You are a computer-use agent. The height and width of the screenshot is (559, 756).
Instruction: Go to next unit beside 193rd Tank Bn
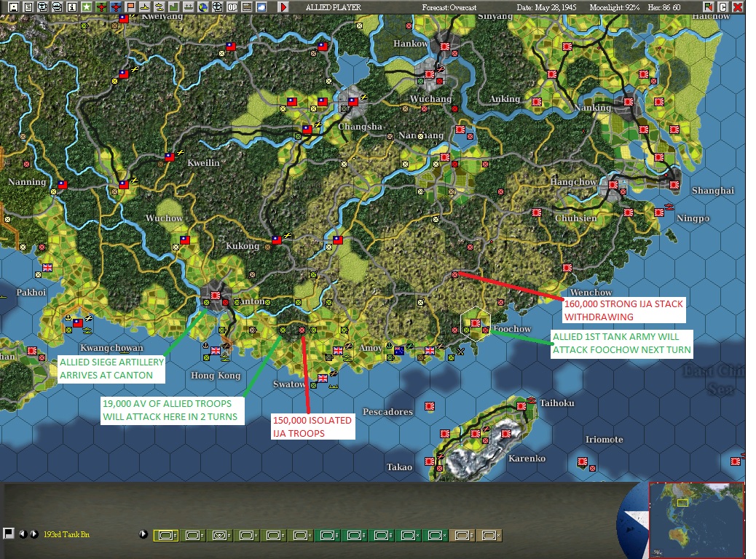coord(34,534)
